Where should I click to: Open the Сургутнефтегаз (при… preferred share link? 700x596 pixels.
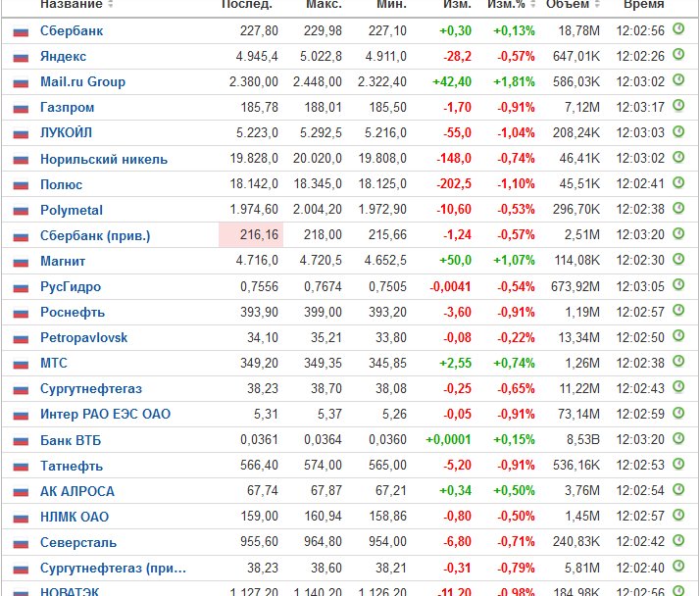(x=113, y=568)
